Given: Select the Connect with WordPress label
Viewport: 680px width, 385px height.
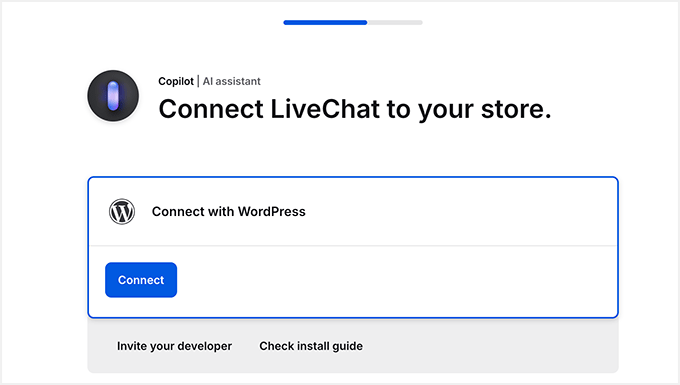Looking at the screenshot, I should coord(229,212).
